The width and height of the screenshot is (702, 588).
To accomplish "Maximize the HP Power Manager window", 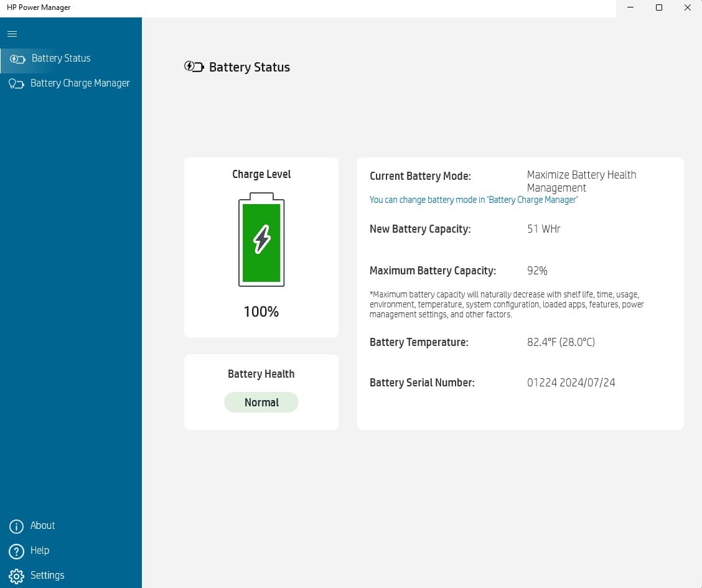I will pyautogui.click(x=659, y=7).
